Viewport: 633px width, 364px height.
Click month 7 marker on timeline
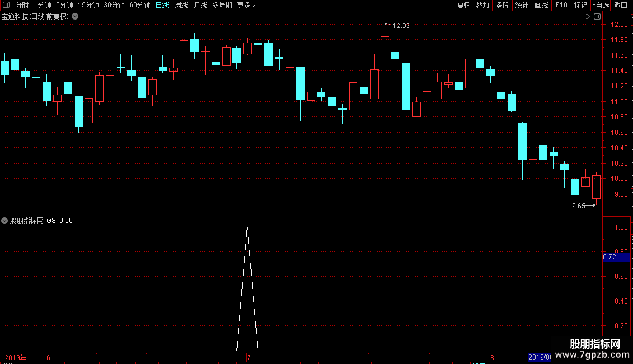tap(249, 357)
